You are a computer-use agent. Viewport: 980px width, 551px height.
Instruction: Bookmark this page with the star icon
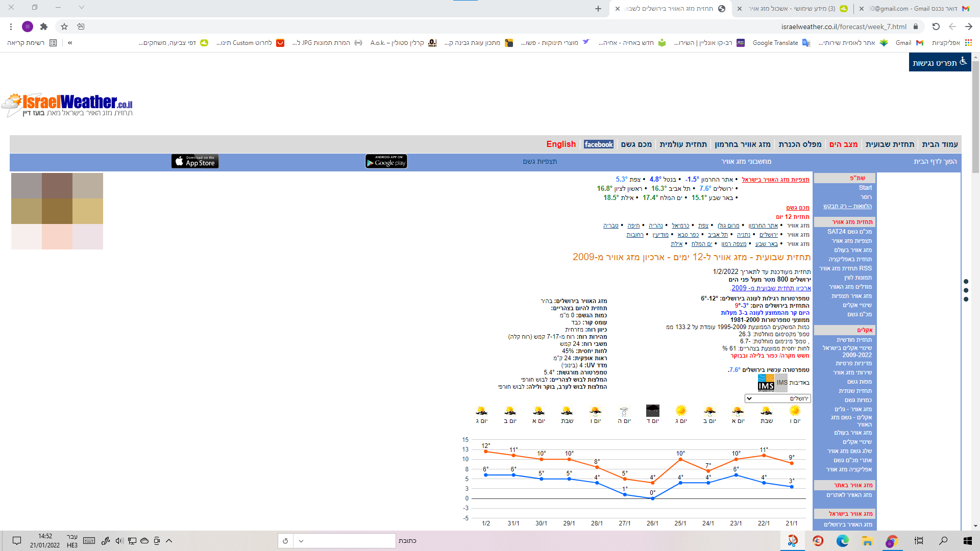[x=64, y=27]
